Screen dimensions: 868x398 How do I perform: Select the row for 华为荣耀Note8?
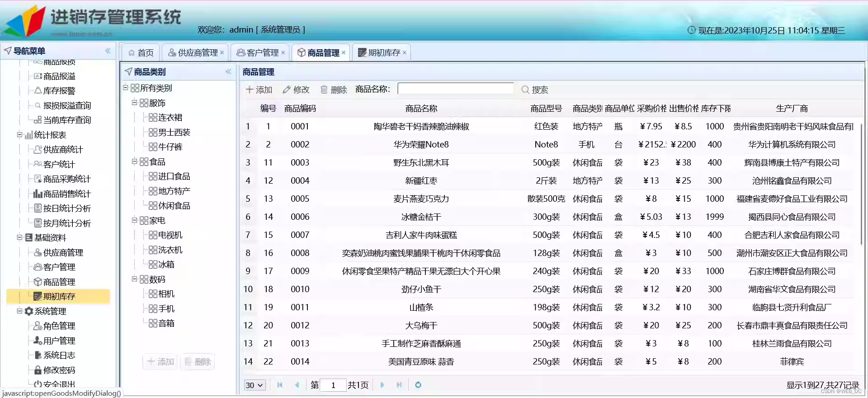pos(548,144)
